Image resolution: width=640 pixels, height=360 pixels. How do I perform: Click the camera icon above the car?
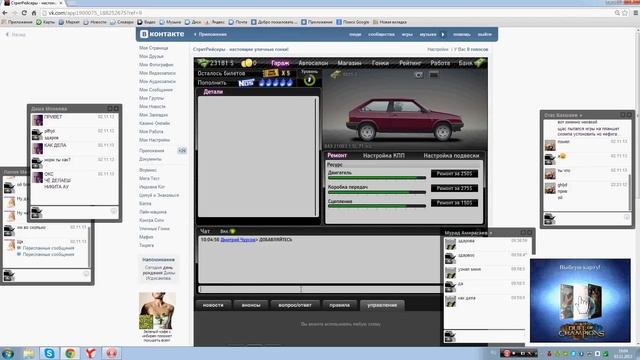pyautogui.click(x=419, y=75)
